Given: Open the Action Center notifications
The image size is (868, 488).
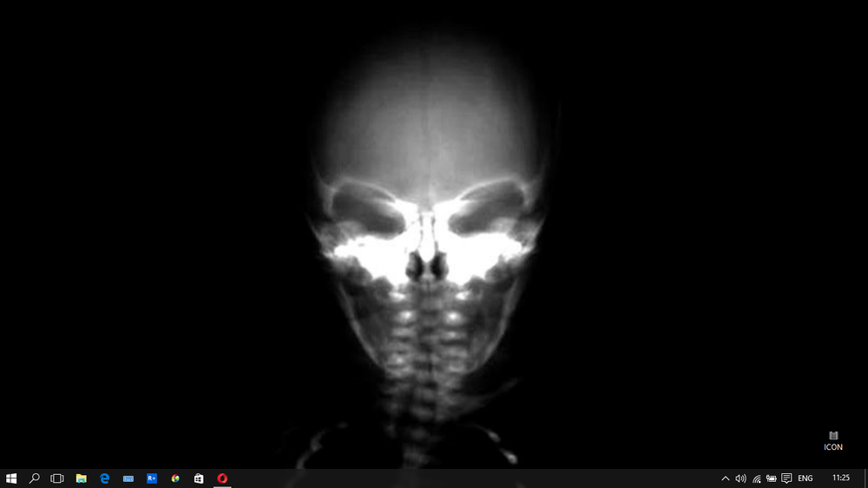Looking at the screenshot, I should tap(786, 478).
